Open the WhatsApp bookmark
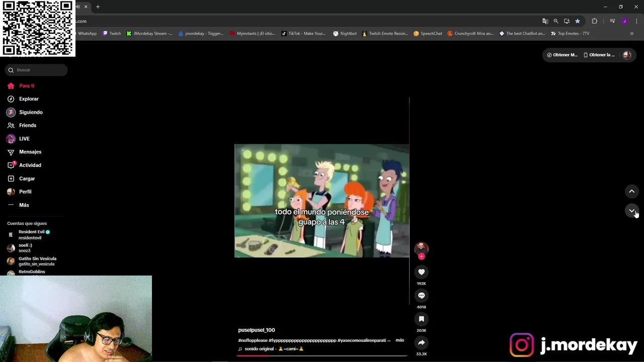644x362 pixels. coord(86,34)
